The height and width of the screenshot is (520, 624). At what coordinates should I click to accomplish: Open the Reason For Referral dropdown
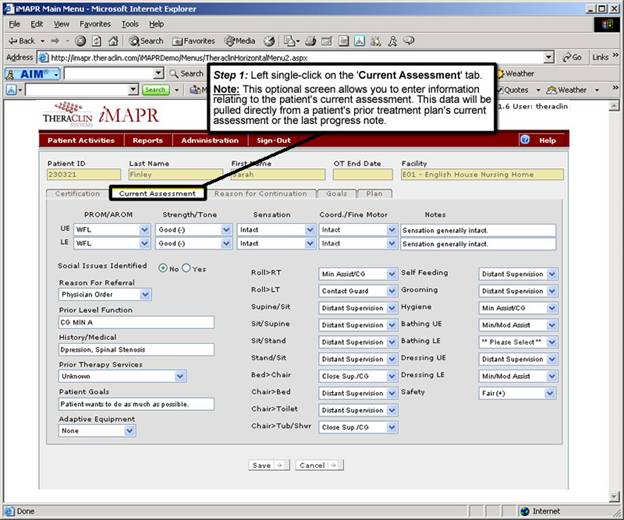[x=145, y=295]
